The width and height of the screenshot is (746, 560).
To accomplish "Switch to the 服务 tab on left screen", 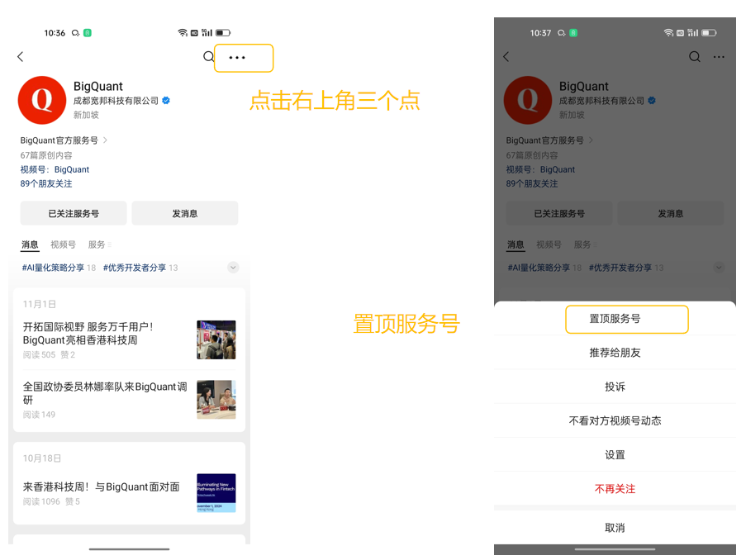I will 97,244.
